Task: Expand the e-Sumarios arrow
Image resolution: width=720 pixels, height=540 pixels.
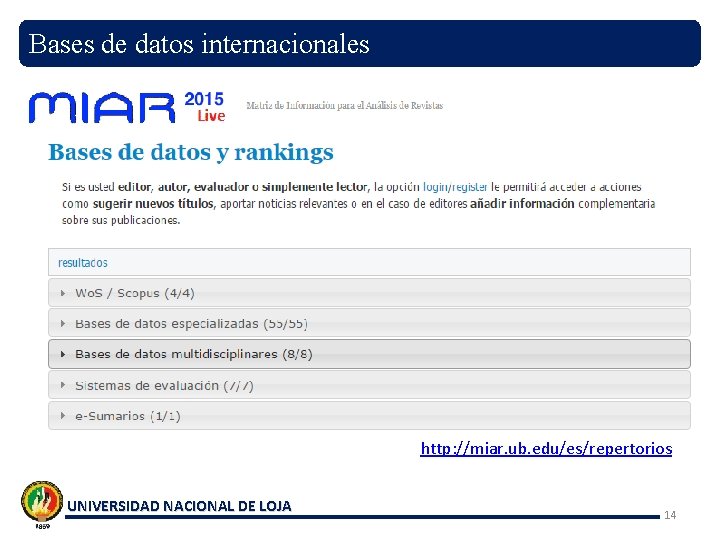Action: (x=63, y=416)
